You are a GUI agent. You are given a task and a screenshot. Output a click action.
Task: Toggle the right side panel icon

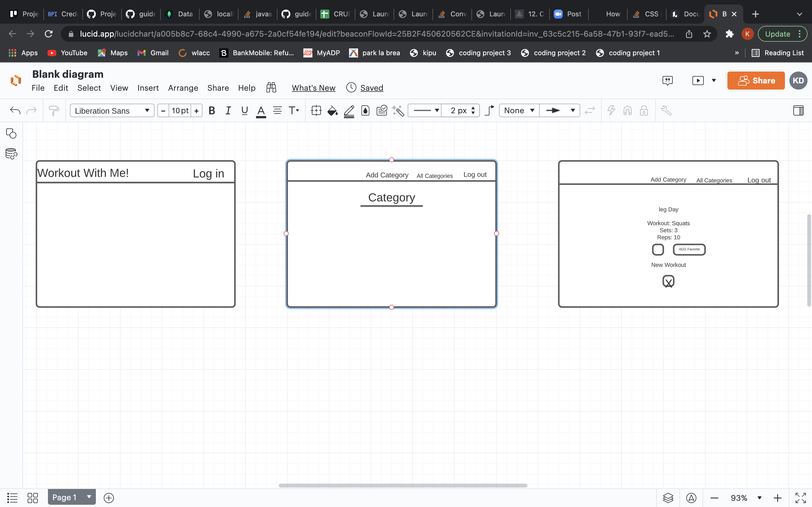(x=798, y=110)
